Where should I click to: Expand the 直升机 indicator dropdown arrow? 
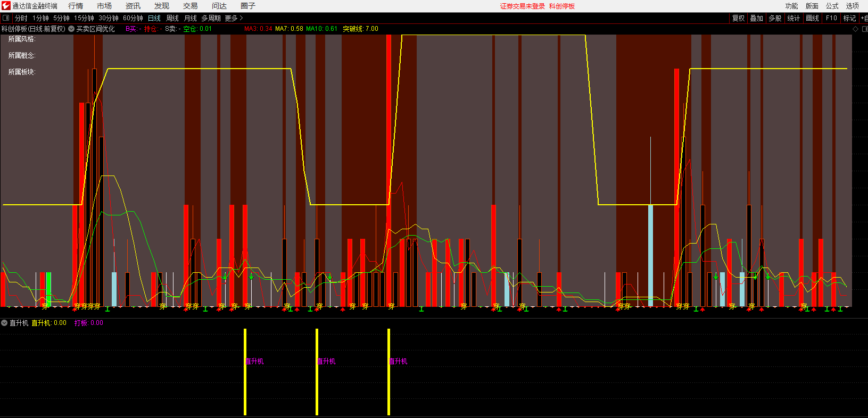[x=4, y=323]
